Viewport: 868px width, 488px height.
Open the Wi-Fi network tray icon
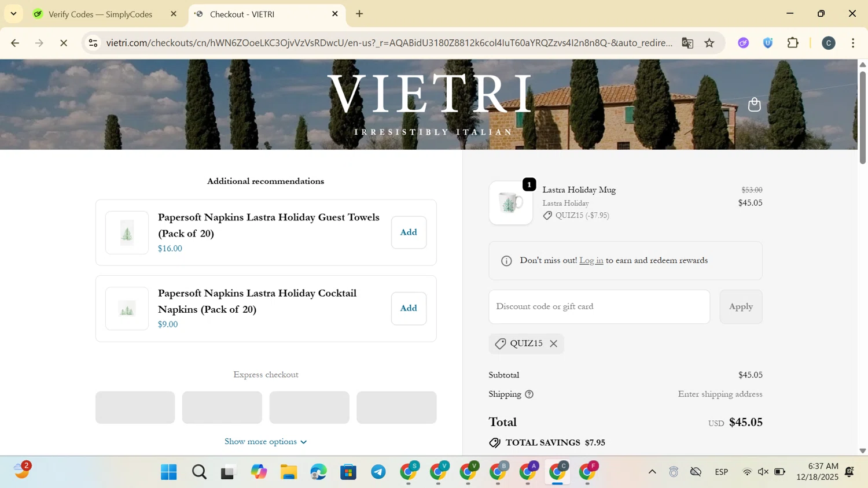pyautogui.click(x=747, y=472)
